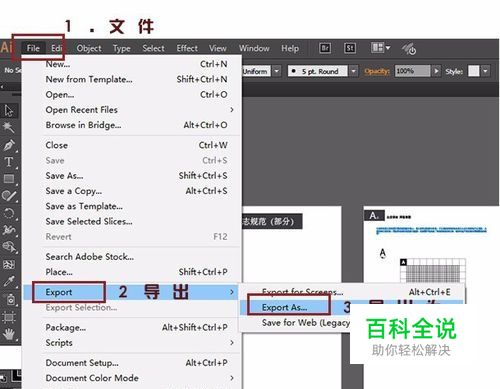Viewport: 500px width, 389px height.
Task: Select the Warp width tool
Action: 9,230
